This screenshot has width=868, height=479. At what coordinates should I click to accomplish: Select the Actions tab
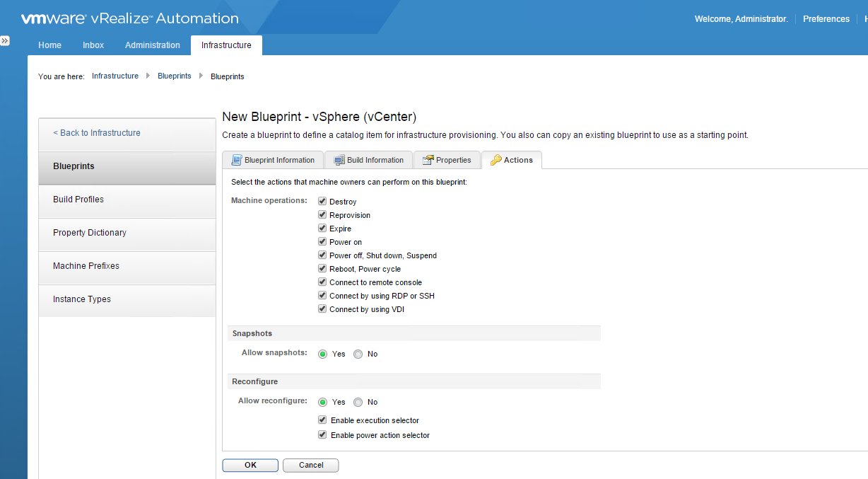[x=512, y=160]
